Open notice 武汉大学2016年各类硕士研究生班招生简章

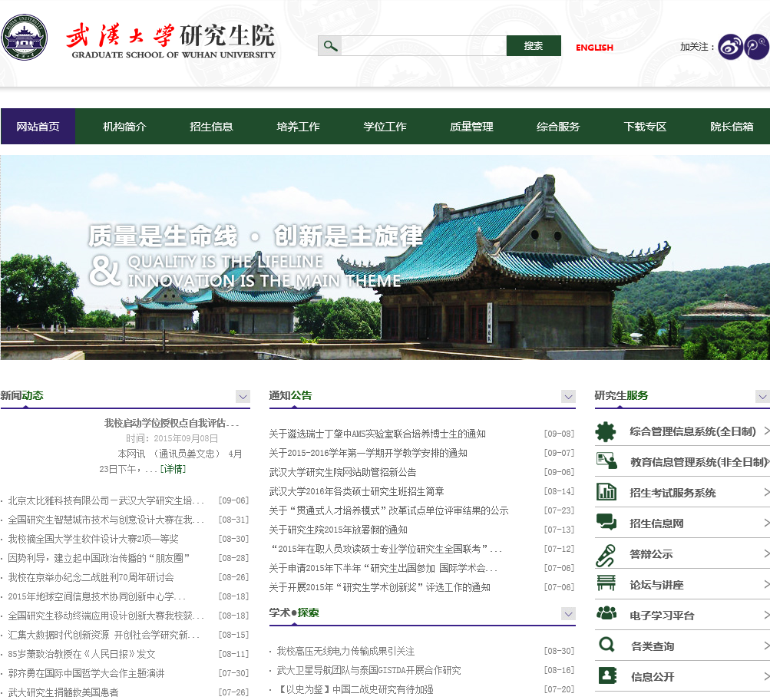[356, 491]
